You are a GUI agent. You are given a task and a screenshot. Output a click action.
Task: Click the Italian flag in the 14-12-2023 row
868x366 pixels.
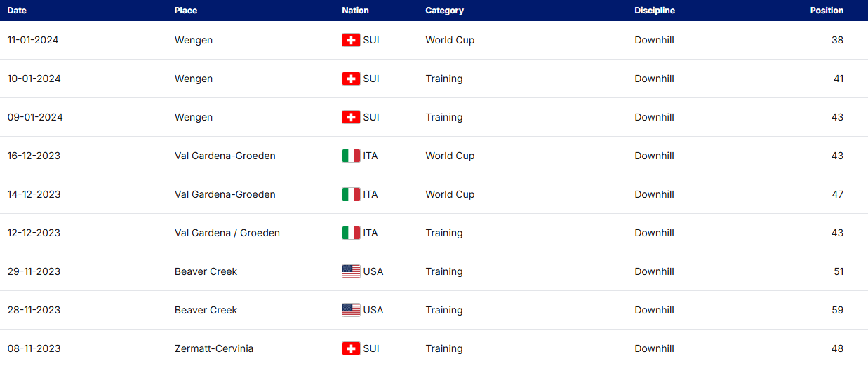coord(351,195)
